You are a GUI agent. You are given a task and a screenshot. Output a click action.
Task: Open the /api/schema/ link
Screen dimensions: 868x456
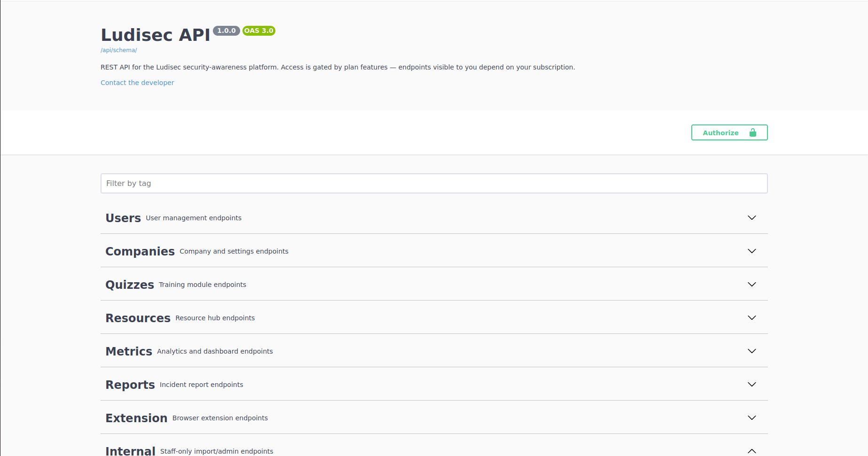[119, 50]
